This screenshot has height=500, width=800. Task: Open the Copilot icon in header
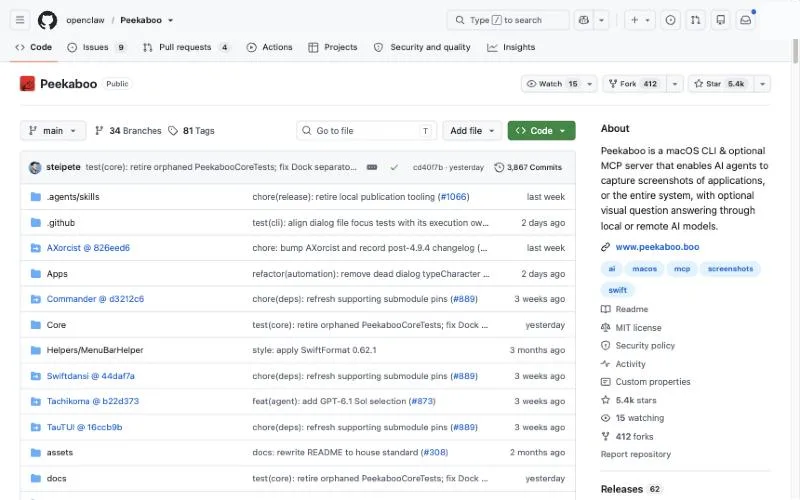click(584, 20)
